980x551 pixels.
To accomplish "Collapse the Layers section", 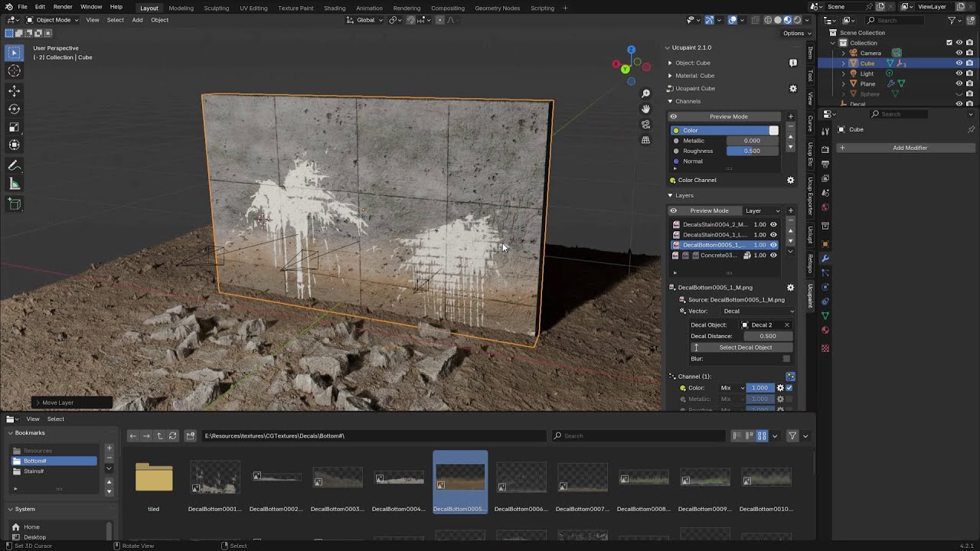I will 670,195.
